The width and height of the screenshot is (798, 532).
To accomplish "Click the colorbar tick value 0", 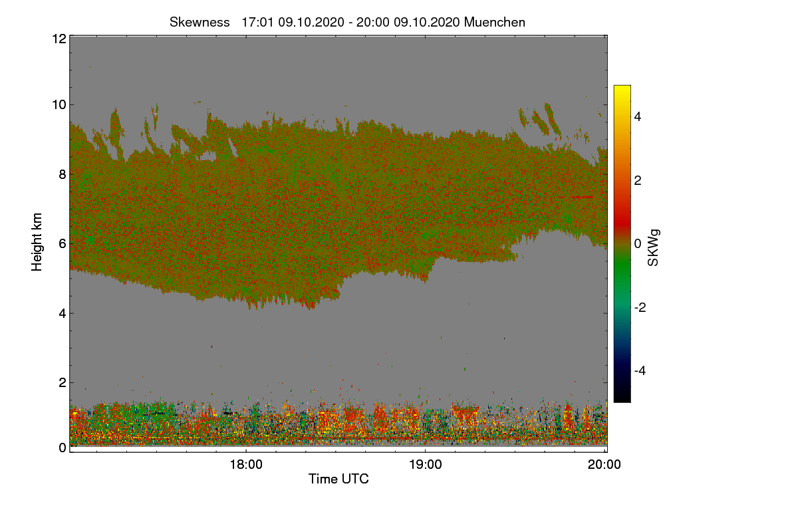I will coord(638,243).
